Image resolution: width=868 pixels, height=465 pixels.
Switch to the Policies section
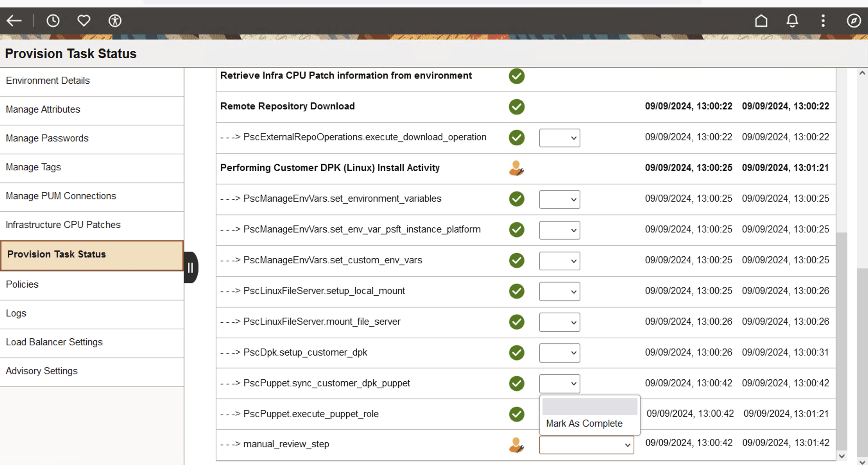pyautogui.click(x=22, y=284)
